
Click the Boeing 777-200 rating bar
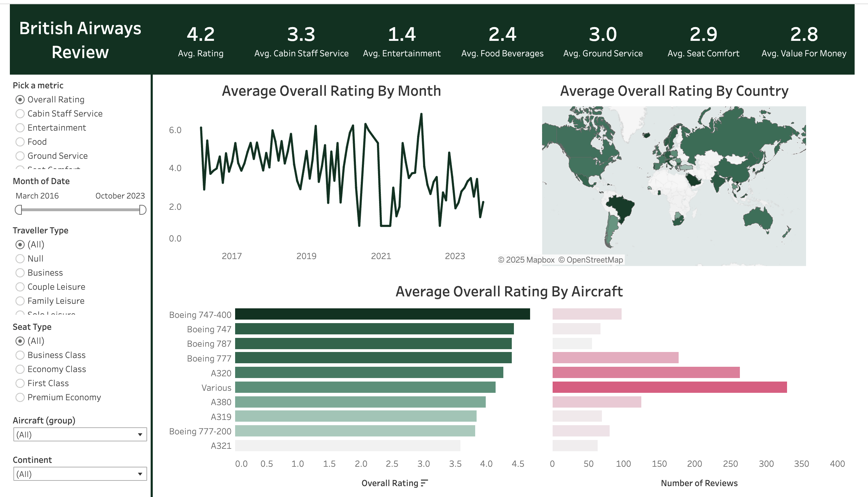[x=355, y=431]
